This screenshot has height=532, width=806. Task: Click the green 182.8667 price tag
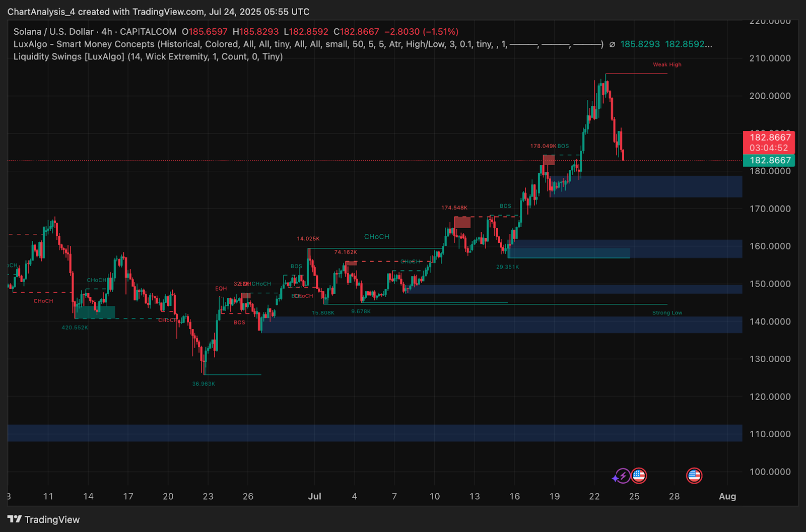click(x=769, y=161)
